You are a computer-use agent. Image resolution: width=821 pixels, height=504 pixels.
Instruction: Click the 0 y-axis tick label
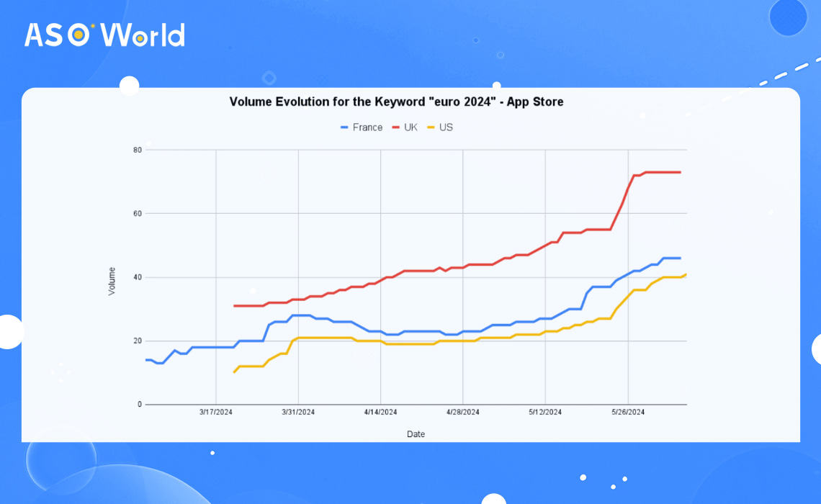coord(140,404)
